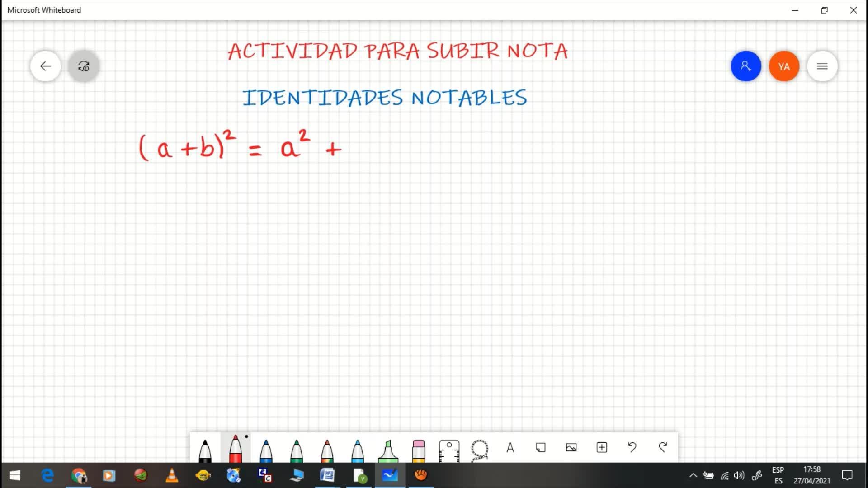This screenshot has width=868, height=488.
Task: Open the insert plus menu
Action: tap(602, 447)
